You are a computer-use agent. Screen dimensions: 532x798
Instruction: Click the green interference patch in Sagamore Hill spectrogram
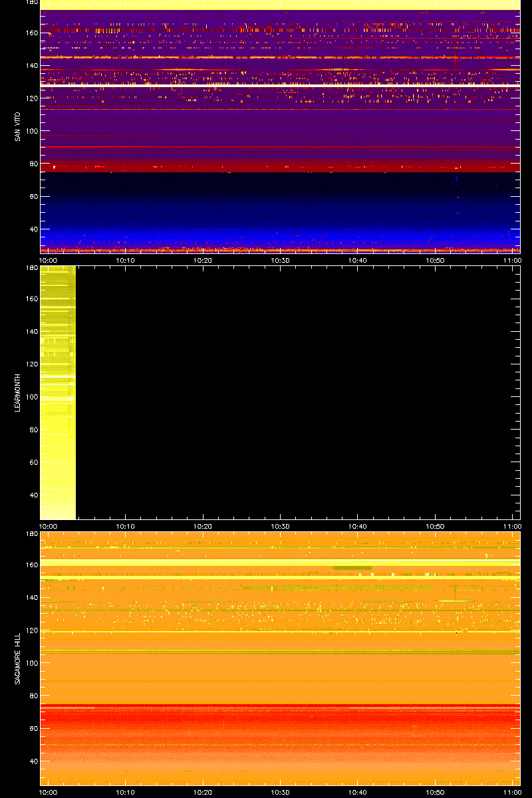coord(352,568)
